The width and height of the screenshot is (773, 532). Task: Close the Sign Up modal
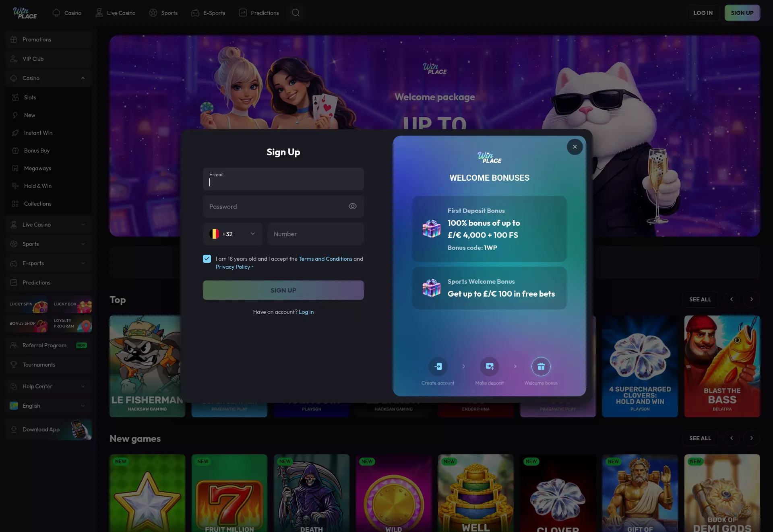(575, 147)
